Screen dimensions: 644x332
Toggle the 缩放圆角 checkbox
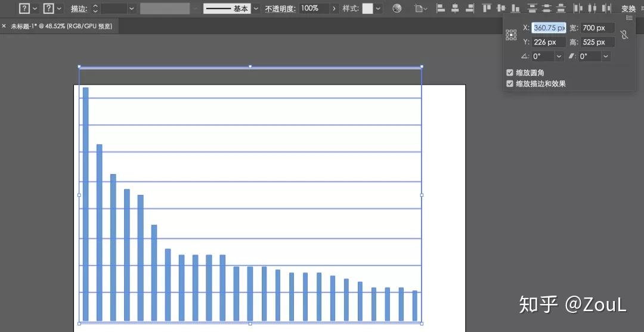pyautogui.click(x=510, y=73)
